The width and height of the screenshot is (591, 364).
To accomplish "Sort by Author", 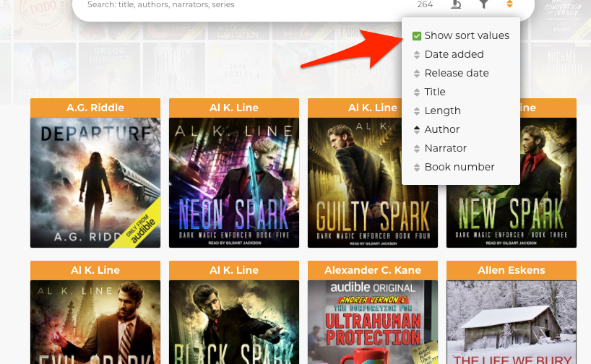I will pyautogui.click(x=441, y=129).
